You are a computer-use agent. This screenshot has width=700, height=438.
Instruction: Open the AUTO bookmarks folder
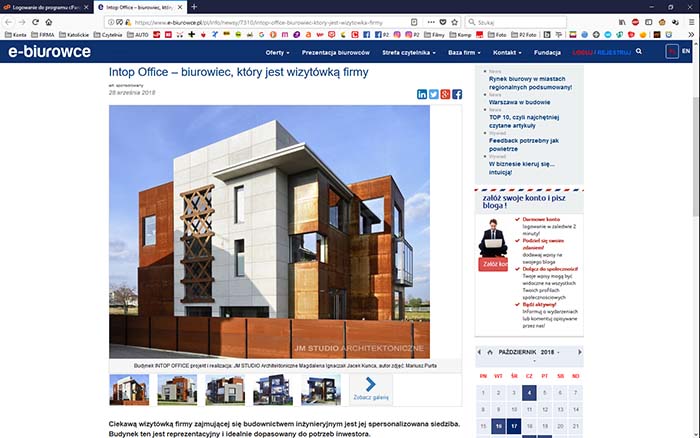click(x=138, y=34)
